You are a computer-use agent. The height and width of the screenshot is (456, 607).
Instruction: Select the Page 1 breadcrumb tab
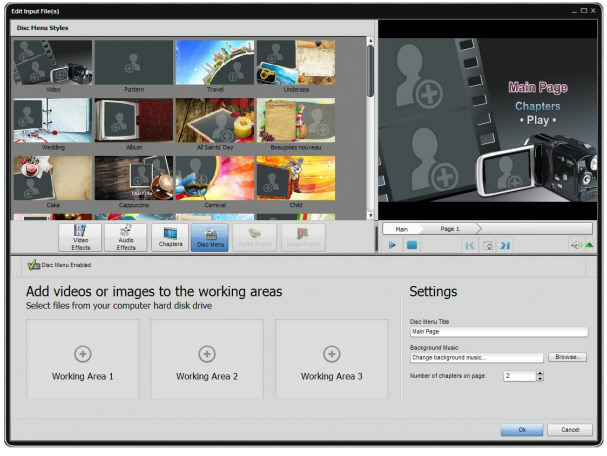[x=450, y=229]
